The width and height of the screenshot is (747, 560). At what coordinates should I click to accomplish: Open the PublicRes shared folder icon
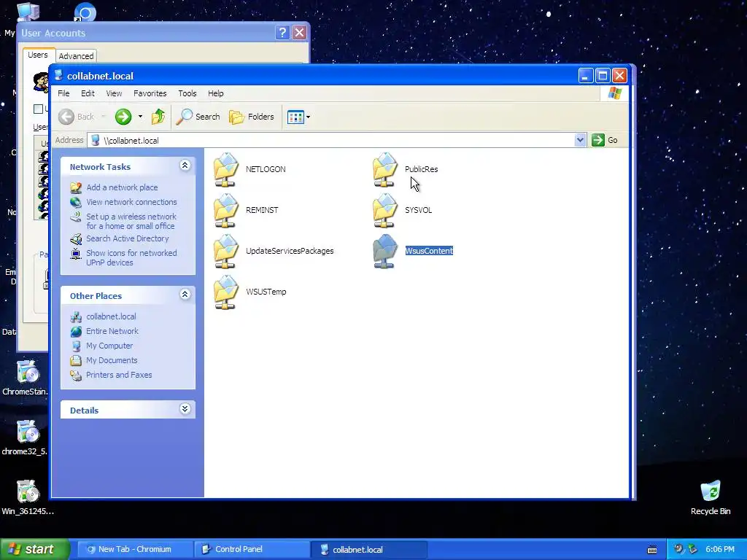click(x=385, y=169)
